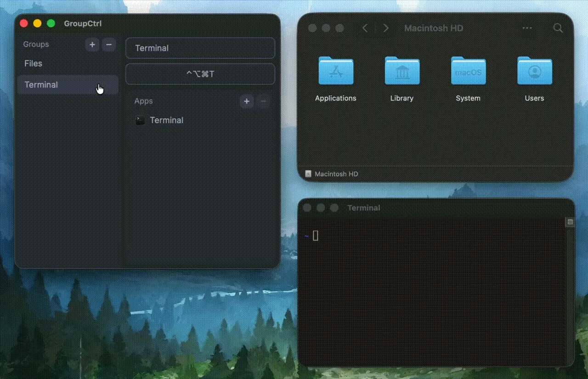Image resolution: width=588 pixels, height=379 pixels.
Task: Click Macintosh HD in the Finder path bar
Action: 332,174
